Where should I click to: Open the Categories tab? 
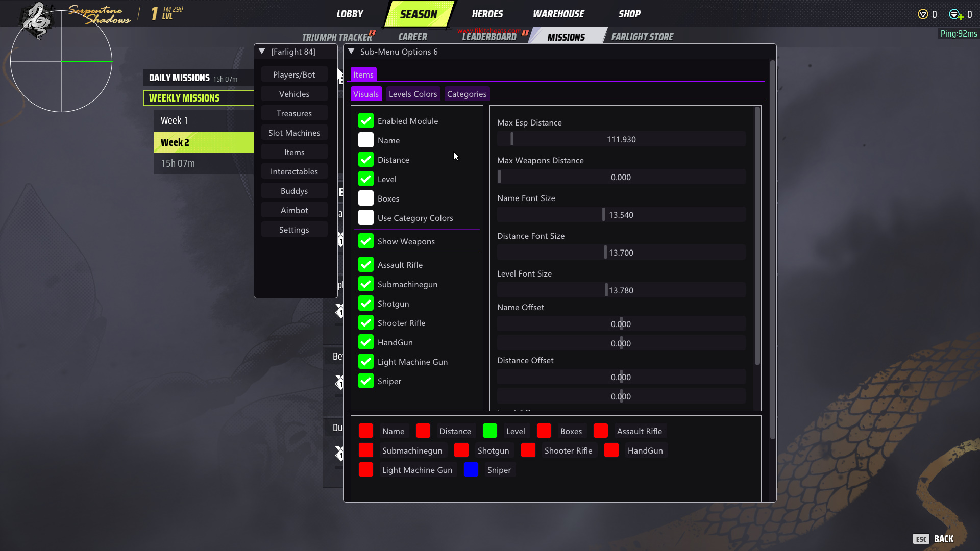(467, 94)
